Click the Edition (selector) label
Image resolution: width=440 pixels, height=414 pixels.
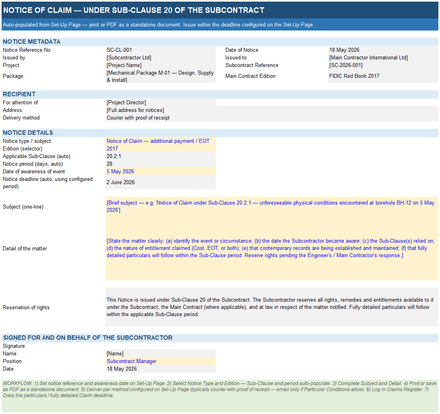pyautogui.click(x=22, y=149)
